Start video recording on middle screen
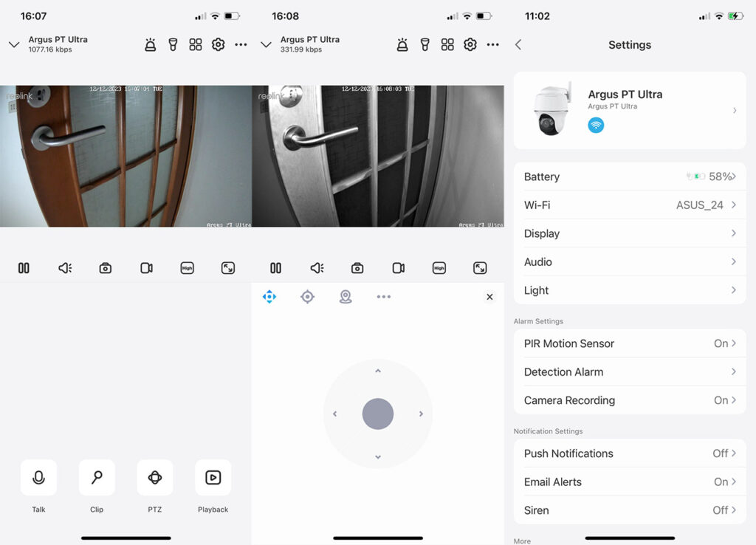 pos(398,268)
